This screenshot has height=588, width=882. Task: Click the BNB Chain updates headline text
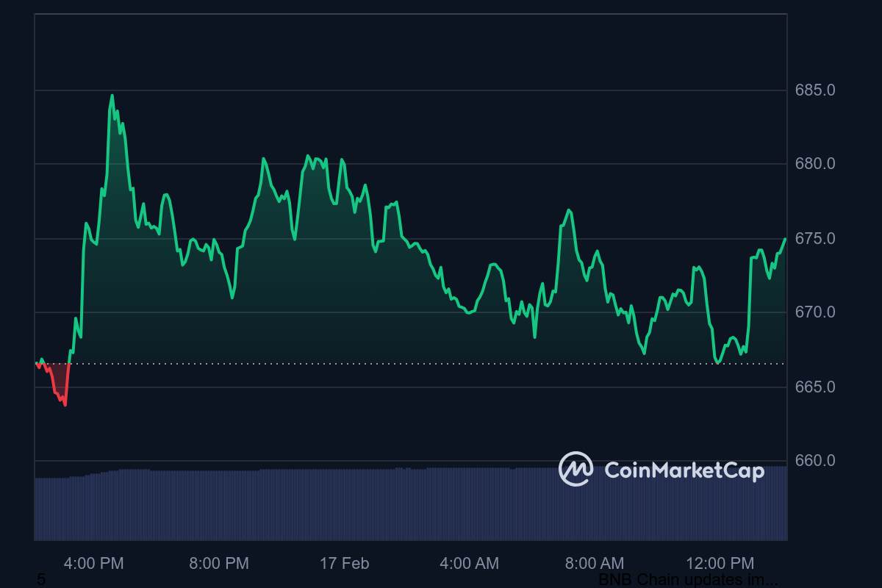[x=688, y=580]
